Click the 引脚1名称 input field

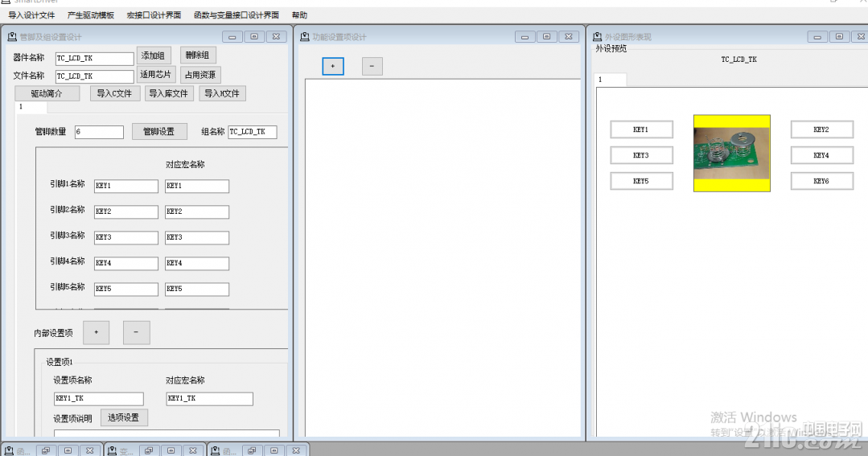(126, 186)
